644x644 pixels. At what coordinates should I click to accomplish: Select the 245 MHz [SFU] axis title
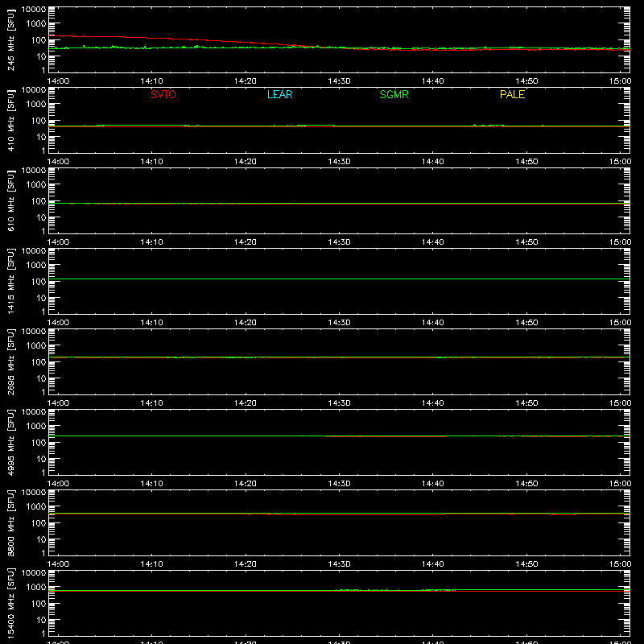tap(11, 39)
